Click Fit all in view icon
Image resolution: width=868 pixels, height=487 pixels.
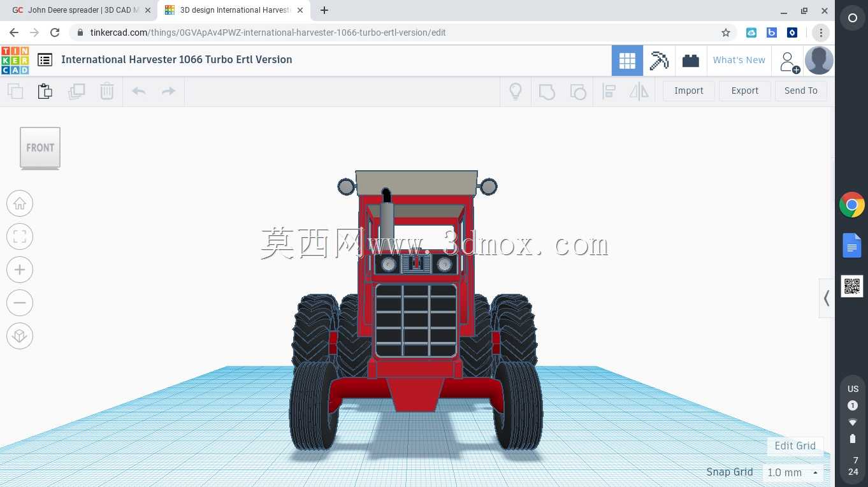(x=20, y=236)
